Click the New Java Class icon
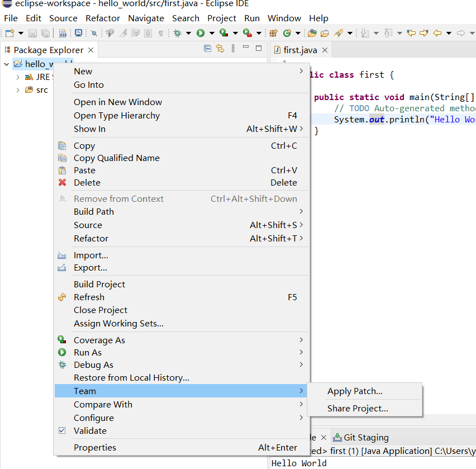476x469 pixels. click(x=287, y=33)
